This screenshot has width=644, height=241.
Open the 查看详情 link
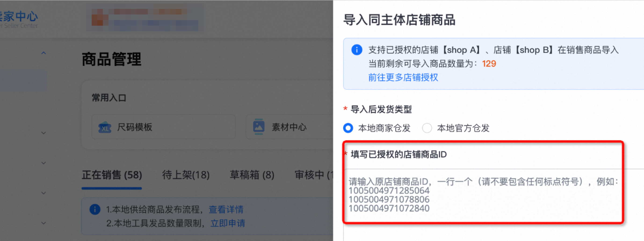(x=226, y=209)
